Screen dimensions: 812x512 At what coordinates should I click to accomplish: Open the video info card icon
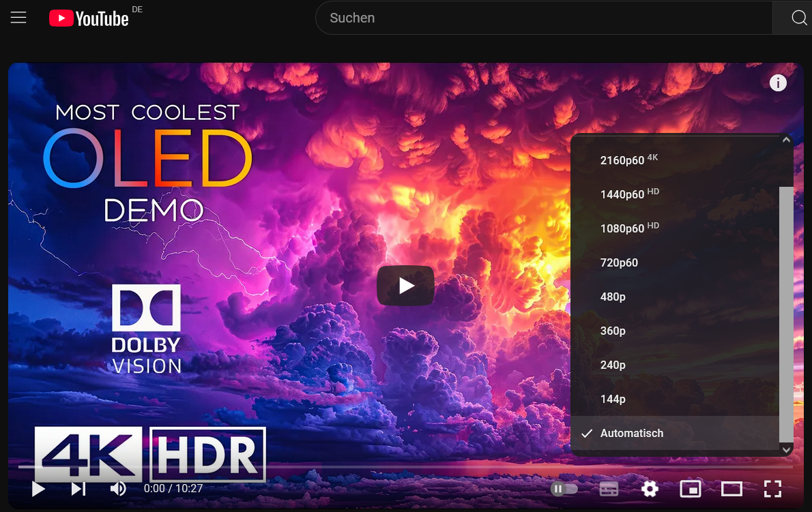pyautogui.click(x=778, y=82)
